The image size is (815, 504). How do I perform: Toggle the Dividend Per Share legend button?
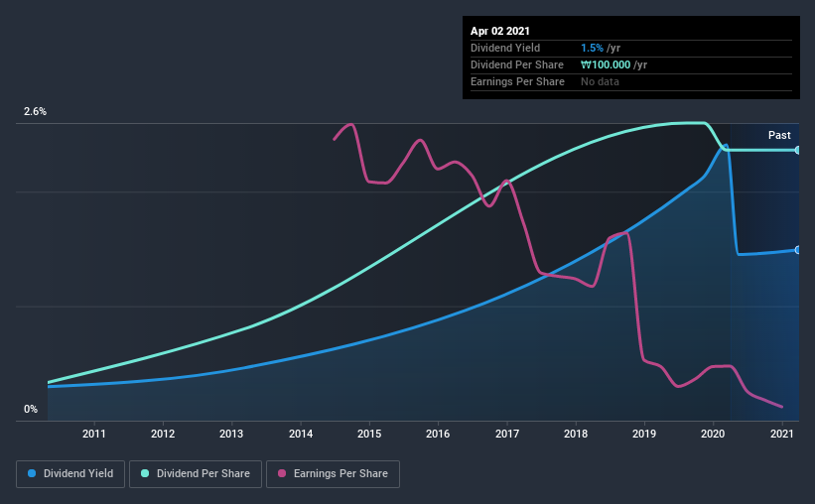click(196, 474)
